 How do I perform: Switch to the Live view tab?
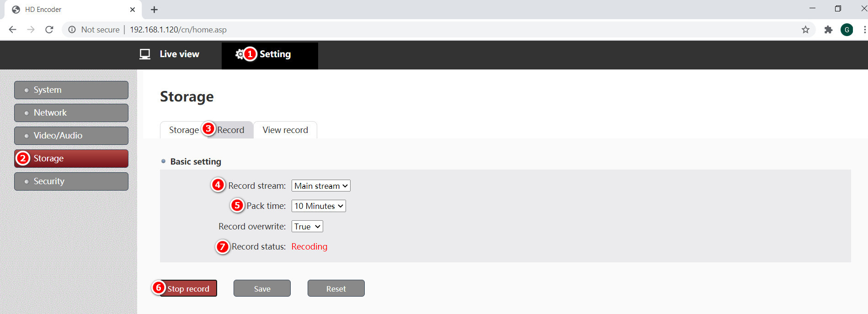click(170, 55)
